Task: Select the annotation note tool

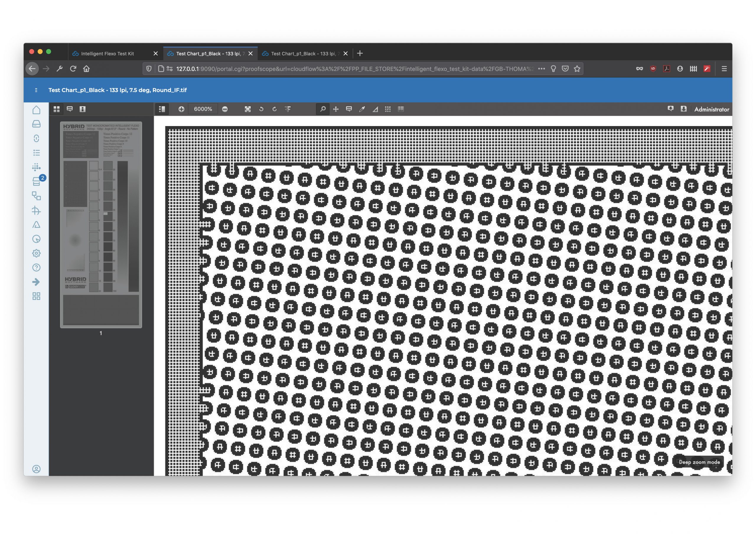Action: 349,109
